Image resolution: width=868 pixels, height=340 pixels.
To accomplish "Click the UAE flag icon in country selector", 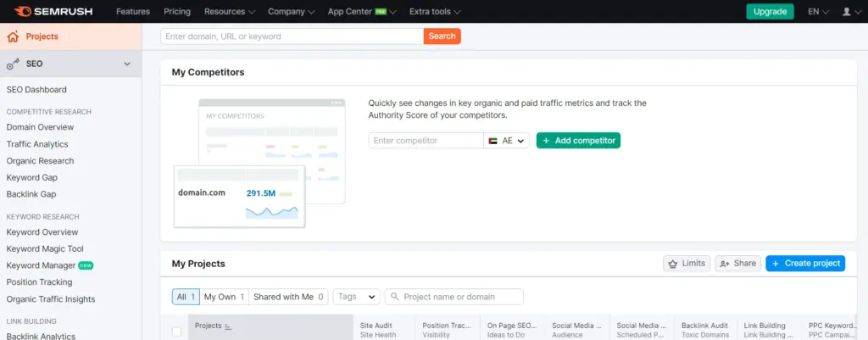I will click(x=492, y=141).
